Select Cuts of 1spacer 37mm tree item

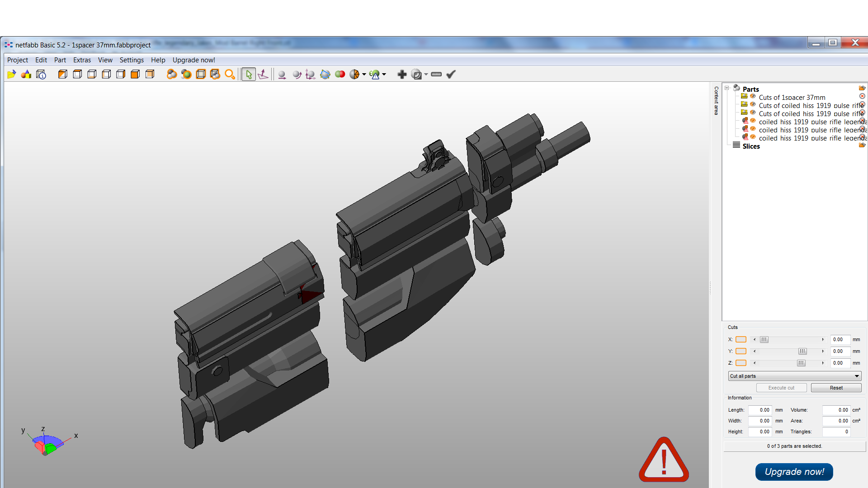coord(792,97)
